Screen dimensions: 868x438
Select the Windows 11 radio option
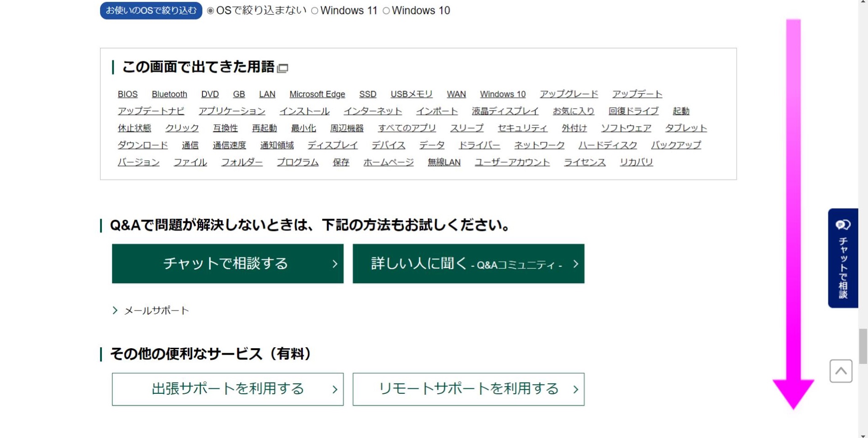(315, 11)
